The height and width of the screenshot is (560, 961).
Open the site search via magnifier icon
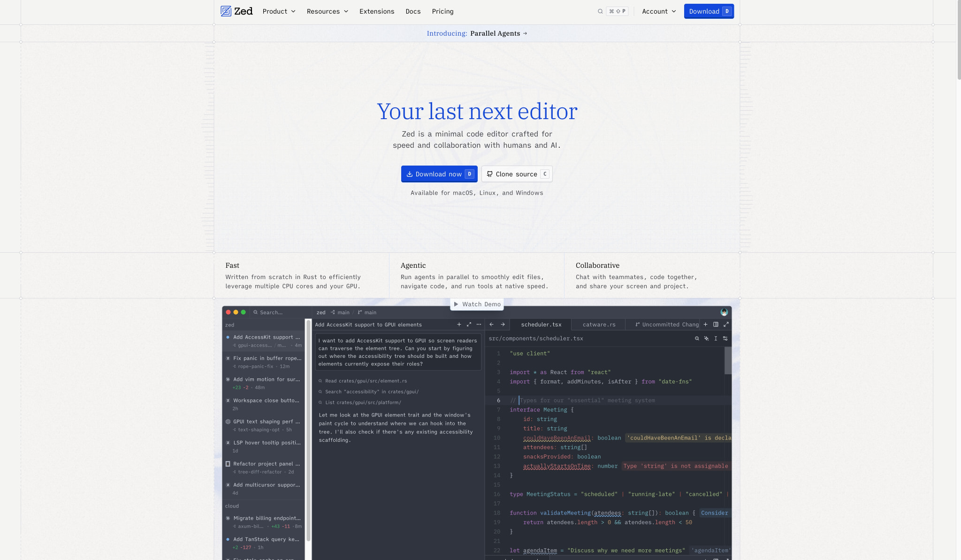tap(600, 11)
